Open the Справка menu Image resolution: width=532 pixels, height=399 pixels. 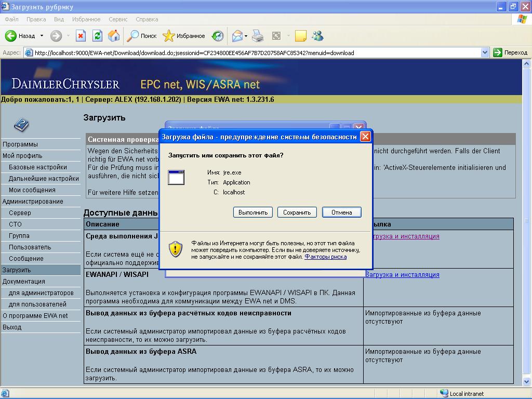(x=147, y=19)
